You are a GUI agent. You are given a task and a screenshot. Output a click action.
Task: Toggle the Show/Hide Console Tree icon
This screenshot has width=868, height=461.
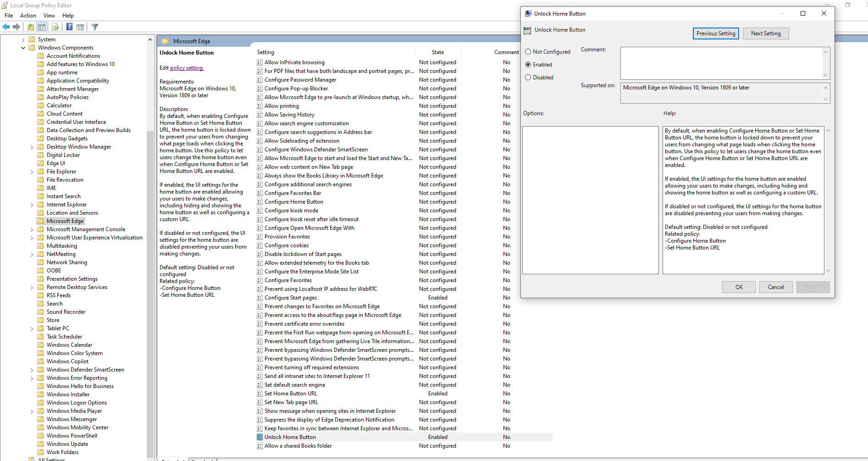42,27
